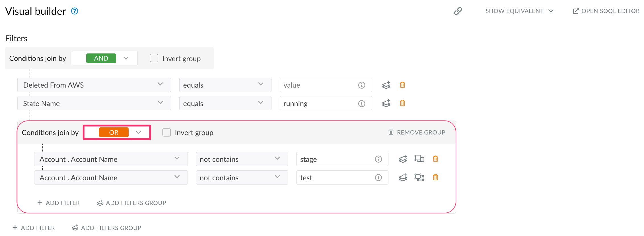Screen dimensions: 644x236
Task: Click ungroup icon on the test row
Action: pyautogui.click(x=419, y=177)
